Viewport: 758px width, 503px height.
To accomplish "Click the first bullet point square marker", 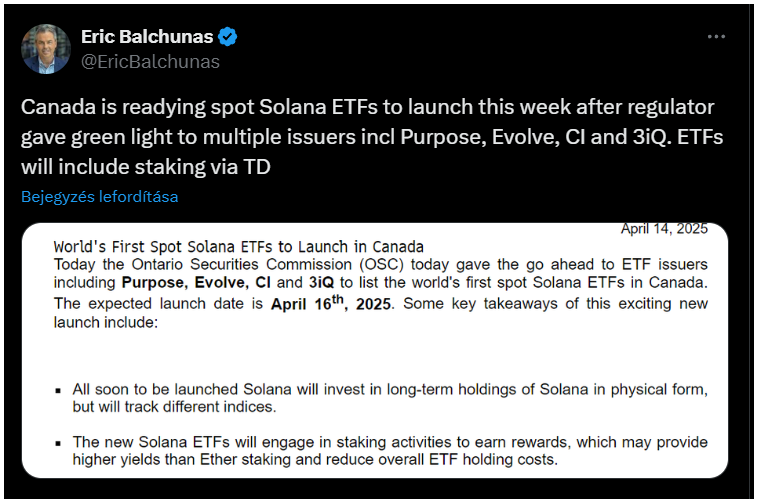I will coord(58,390).
